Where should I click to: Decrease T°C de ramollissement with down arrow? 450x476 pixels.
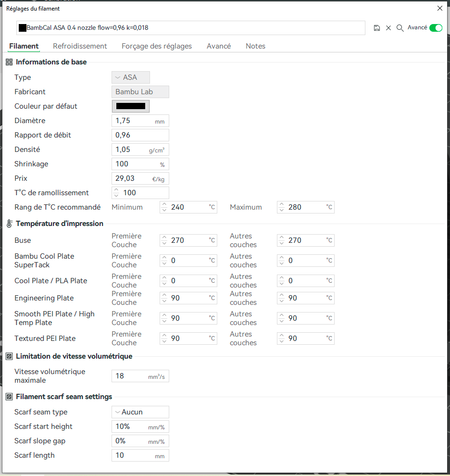[116, 196]
